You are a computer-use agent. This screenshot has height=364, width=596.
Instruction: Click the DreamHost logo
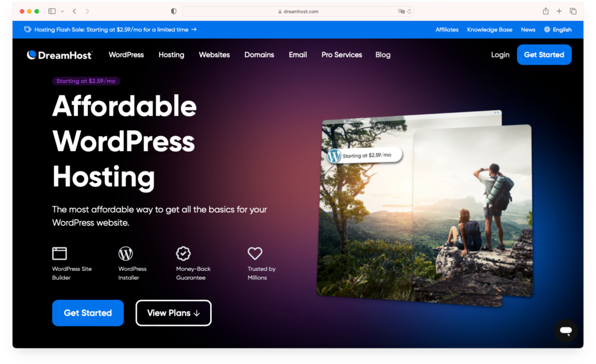[x=59, y=55]
